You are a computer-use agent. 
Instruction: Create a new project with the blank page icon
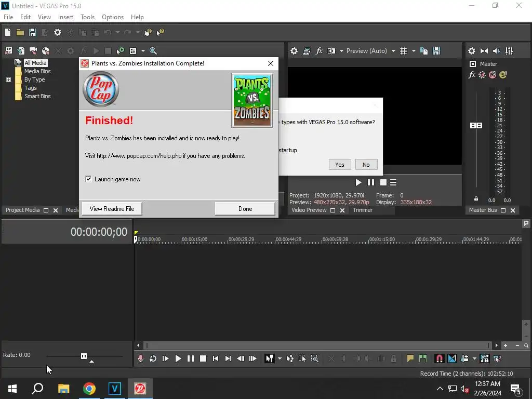8,32
